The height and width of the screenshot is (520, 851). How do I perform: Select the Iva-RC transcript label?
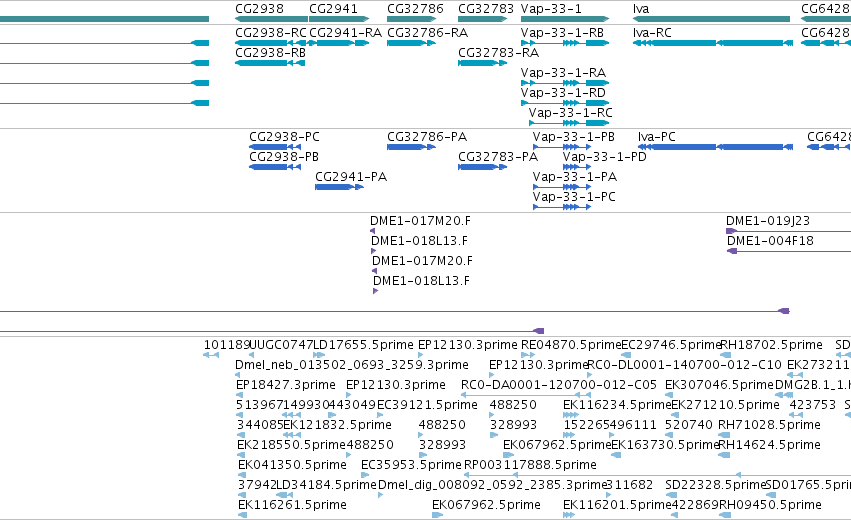tap(652, 33)
